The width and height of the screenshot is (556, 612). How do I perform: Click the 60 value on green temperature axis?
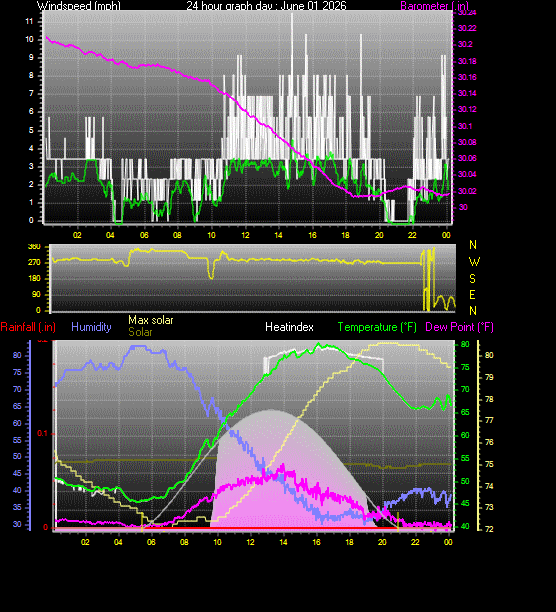coord(465,435)
